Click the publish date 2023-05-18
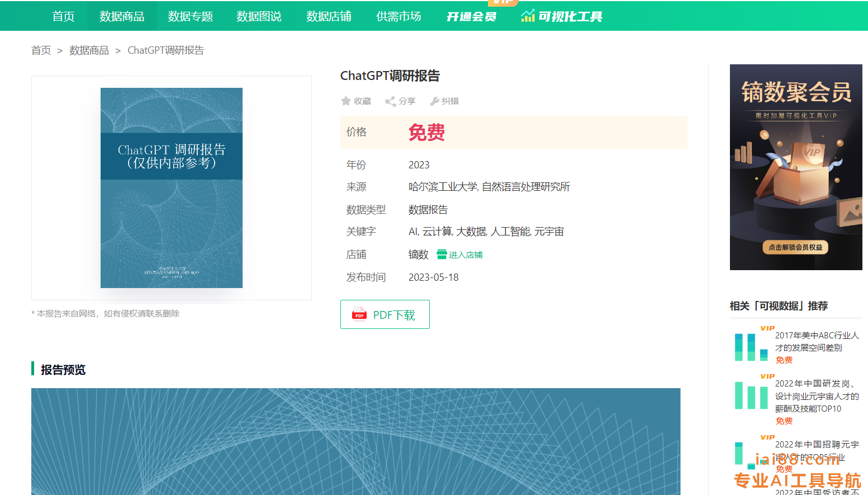The image size is (868, 495). point(433,277)
